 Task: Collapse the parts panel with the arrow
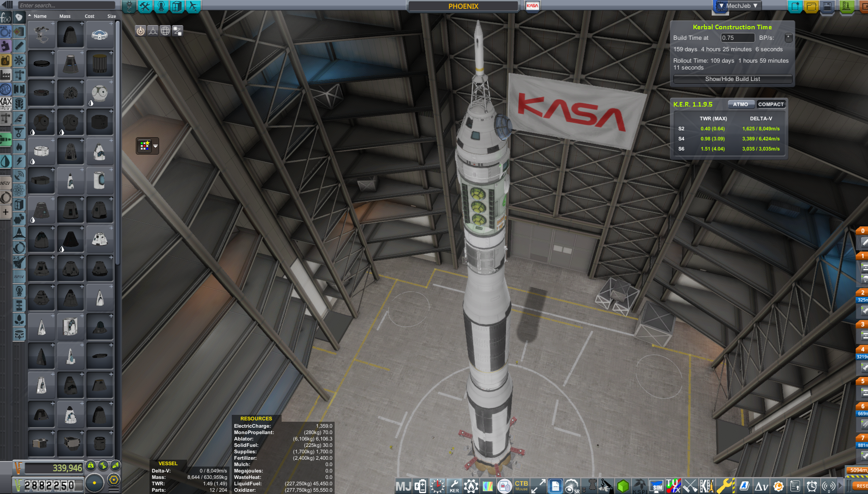[x=6, y=5]
